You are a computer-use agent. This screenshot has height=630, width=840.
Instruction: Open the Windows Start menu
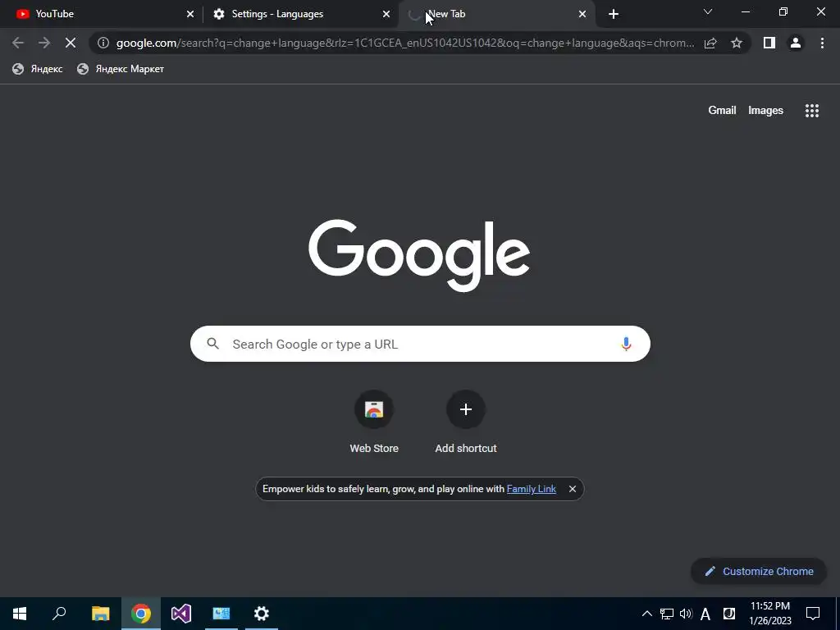click(x=20, y=614)
